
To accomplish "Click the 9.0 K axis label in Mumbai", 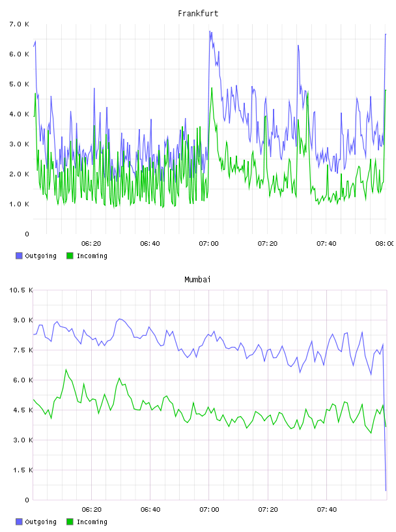I will (x=23, y=320).
